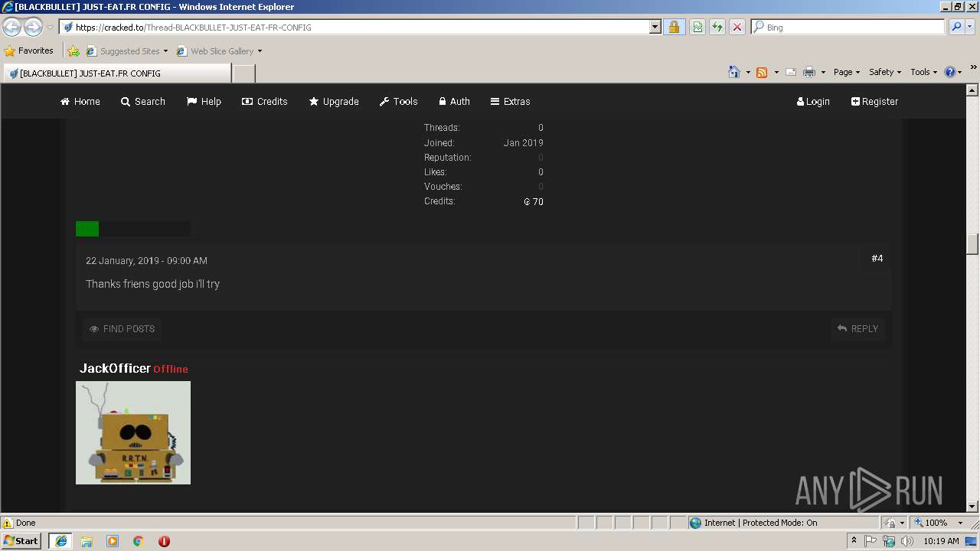
Task: Click the REPLY button on post #4
Action: 857,329
